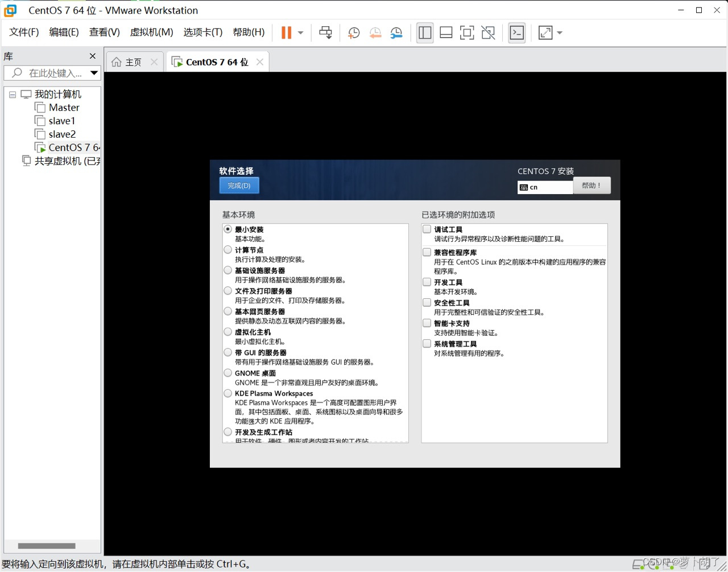Click the VMware Workstation app logo
Viewport: 728px width, 572px height.
(x=10, y=10)
